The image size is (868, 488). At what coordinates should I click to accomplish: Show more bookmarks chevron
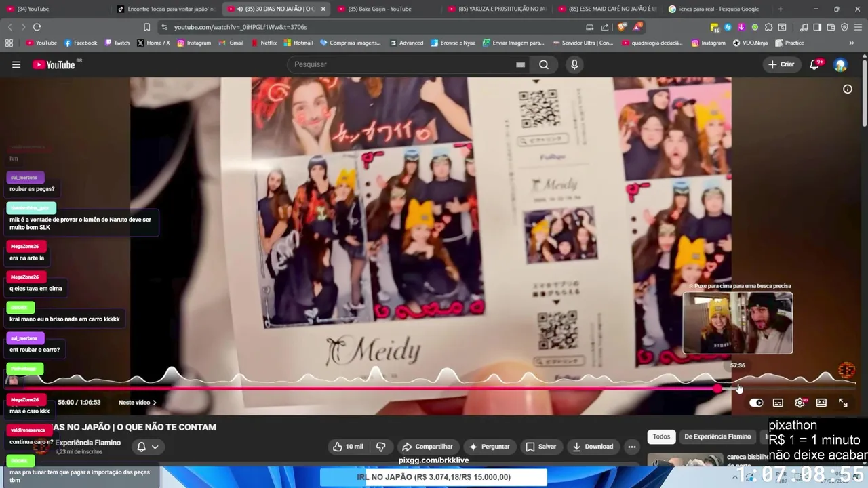coord(852,43)
